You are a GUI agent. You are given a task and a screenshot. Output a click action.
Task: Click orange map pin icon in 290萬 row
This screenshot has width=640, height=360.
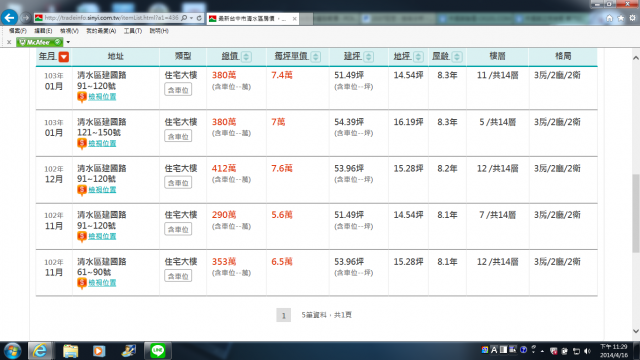(82, 236)
